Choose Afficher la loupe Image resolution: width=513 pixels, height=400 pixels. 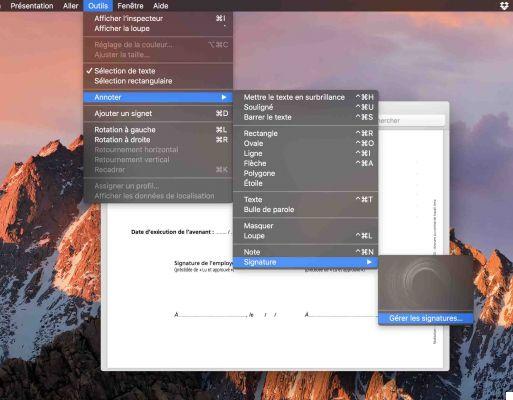(x=158, y=29)
